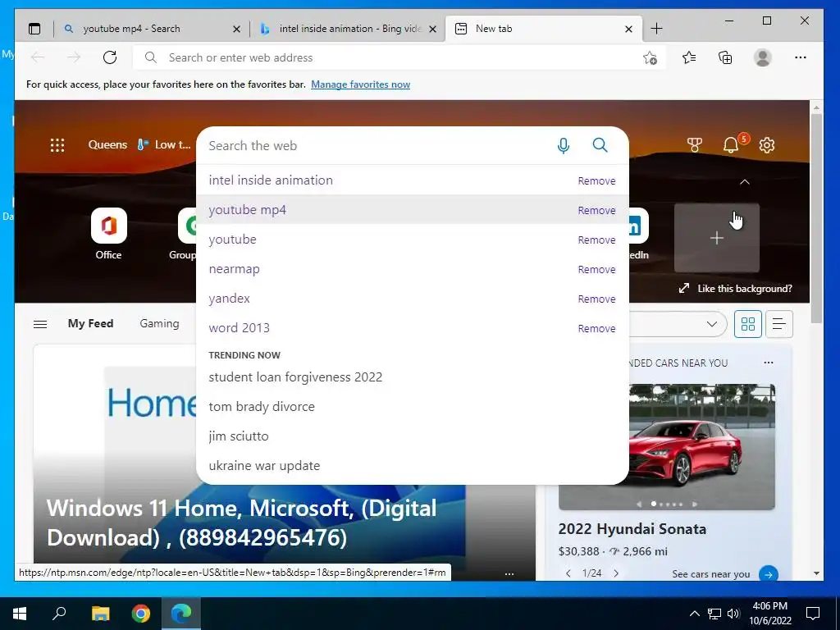Start voice search microphone icon
The height and width of the screenshot is (630, 840).
[x=563, y=145]
